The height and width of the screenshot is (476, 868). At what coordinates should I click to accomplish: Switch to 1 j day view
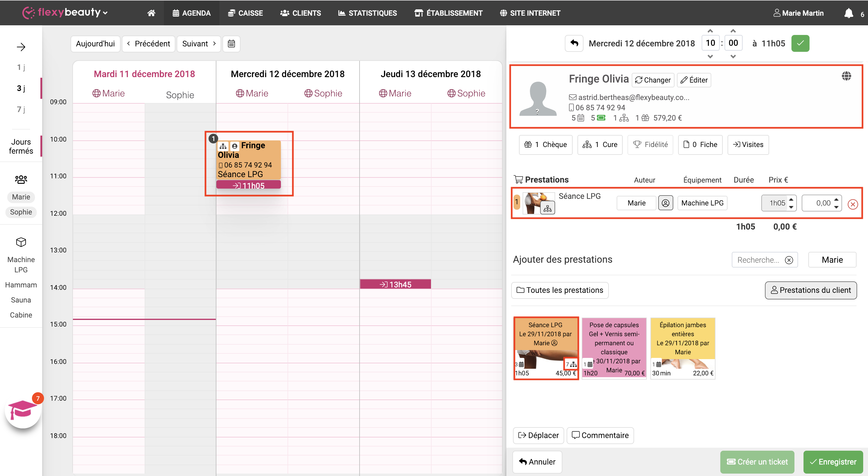21,67
